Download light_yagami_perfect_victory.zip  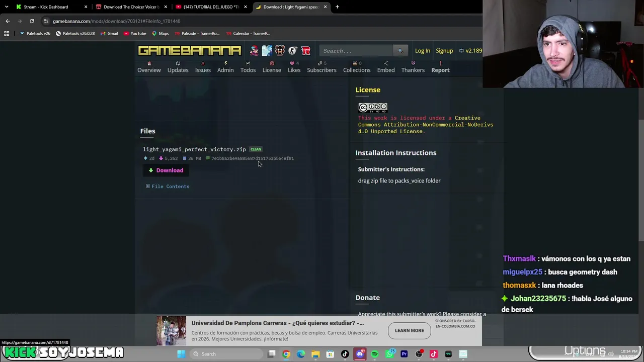tap(166, 170)
